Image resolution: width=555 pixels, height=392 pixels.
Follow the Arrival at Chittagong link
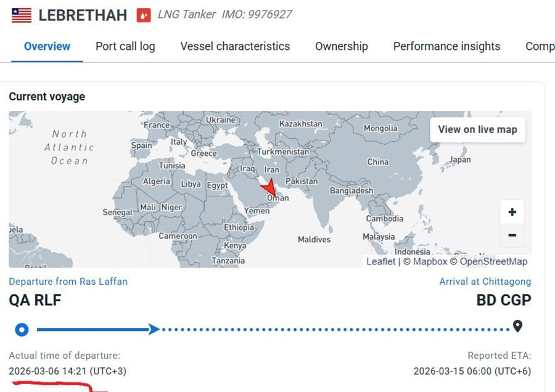point(485,282)
